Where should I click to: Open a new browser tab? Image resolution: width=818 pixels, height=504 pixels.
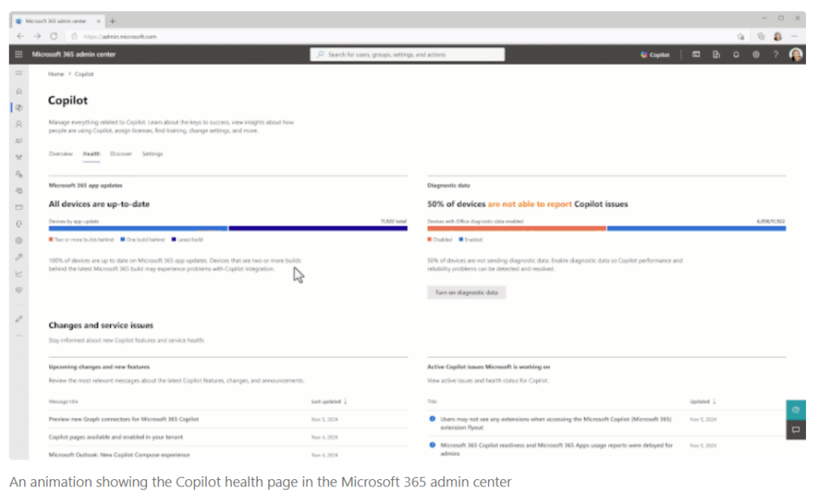pyautogui.click(x=113, y=22)
